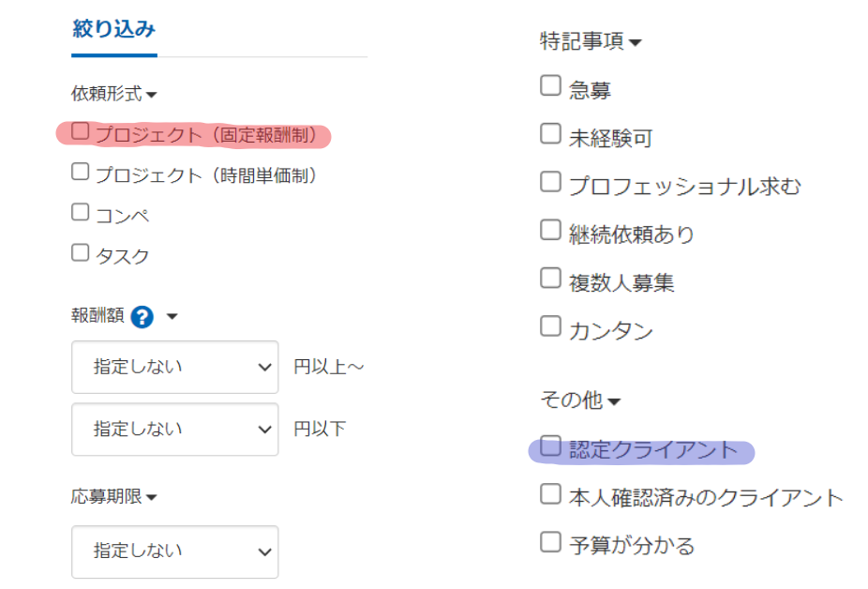
Task: Switch to the 絞り込み tab
Action: [x=114, y=29]
